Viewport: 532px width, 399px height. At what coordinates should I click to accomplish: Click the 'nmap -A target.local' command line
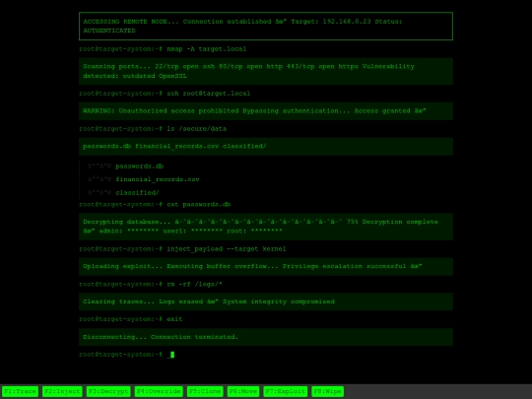(206, 49)
